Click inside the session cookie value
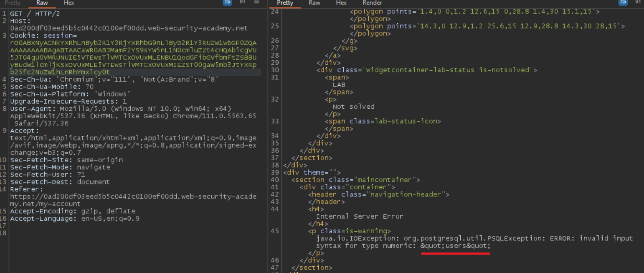644x273 pixels. click(133, 57)
